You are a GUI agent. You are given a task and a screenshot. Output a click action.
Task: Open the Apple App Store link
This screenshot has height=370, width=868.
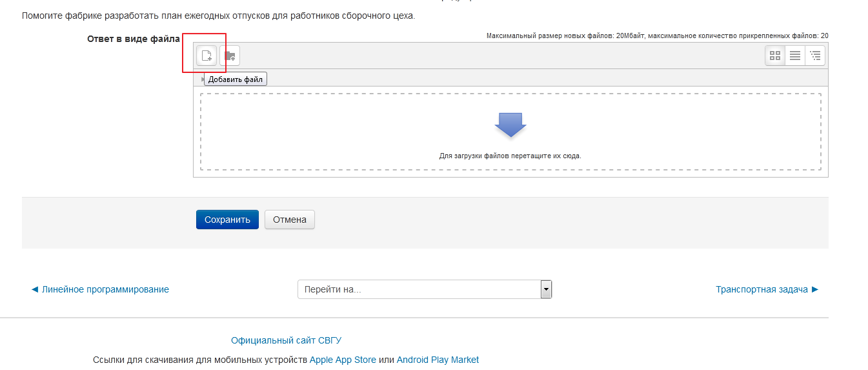pyautogui.click(x=343, y=360)
